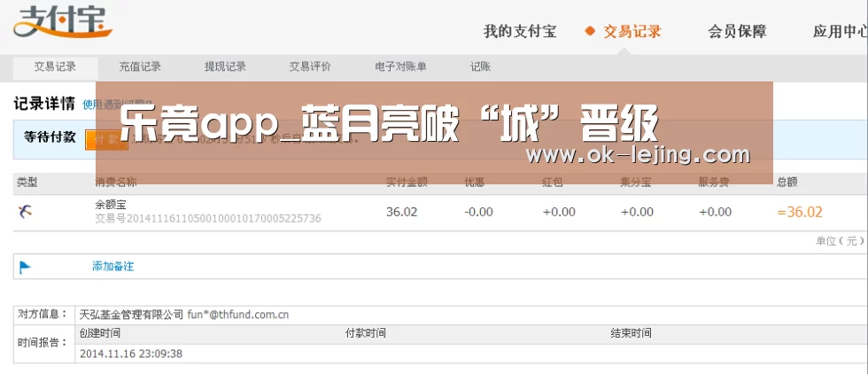This screenshot has width=868, height=374.
Task: Open 应用中心 in top navigation
Action: click(841, 31)
